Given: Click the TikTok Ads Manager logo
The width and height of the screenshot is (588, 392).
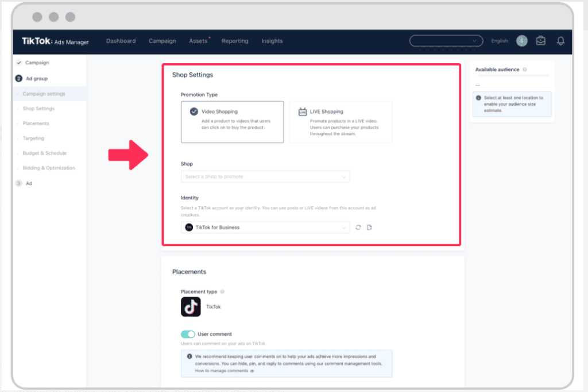Looking at the screenshot, I should [55, 41].
